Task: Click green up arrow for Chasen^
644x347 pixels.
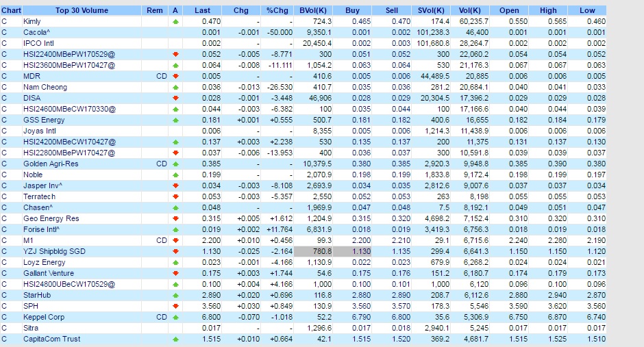Action: pyautogui.click(x=175, y=208)
